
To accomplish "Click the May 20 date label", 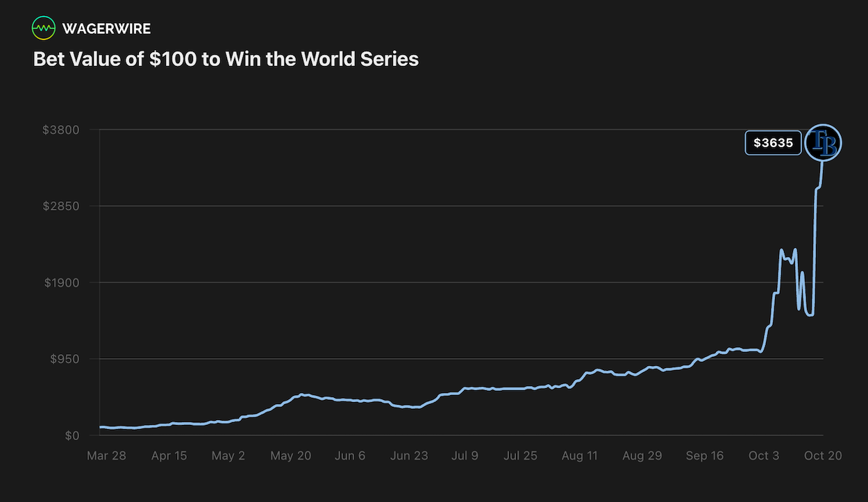I will [290, 455].
